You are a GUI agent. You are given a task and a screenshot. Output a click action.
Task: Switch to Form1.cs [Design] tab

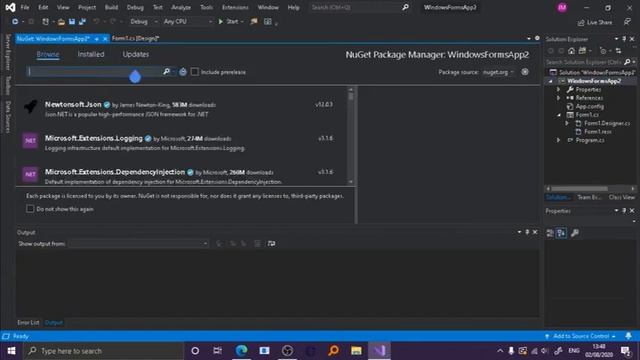pyautogui.click(x=135, y=38)
